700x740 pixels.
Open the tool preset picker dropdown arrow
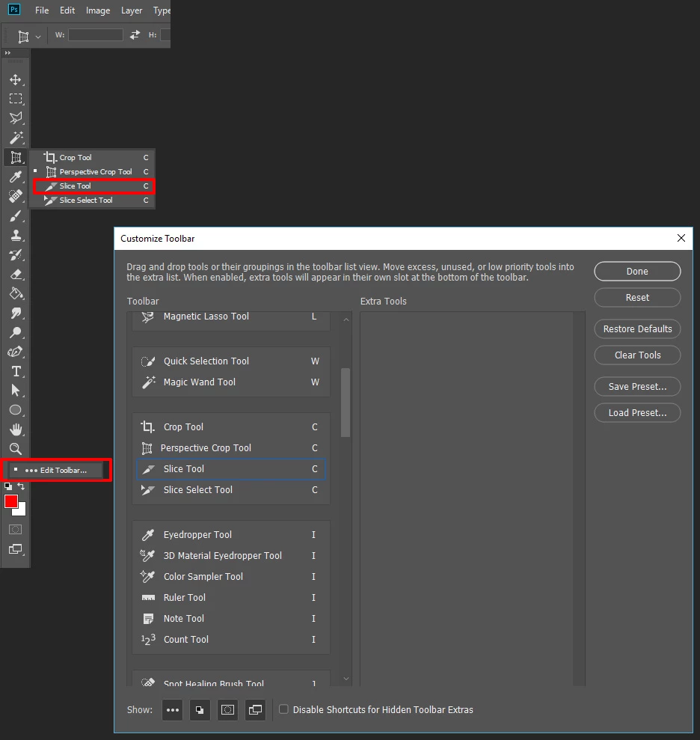(x=38, y=37)
